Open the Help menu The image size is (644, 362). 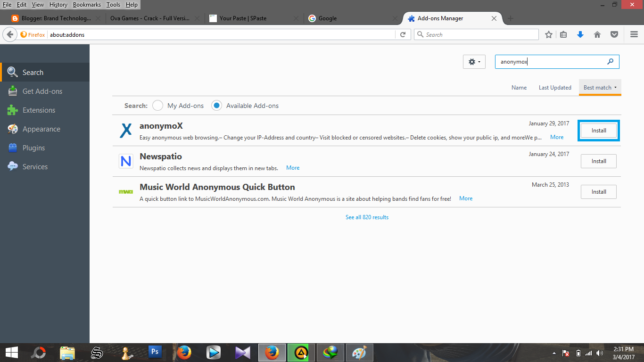pos(132,5)
